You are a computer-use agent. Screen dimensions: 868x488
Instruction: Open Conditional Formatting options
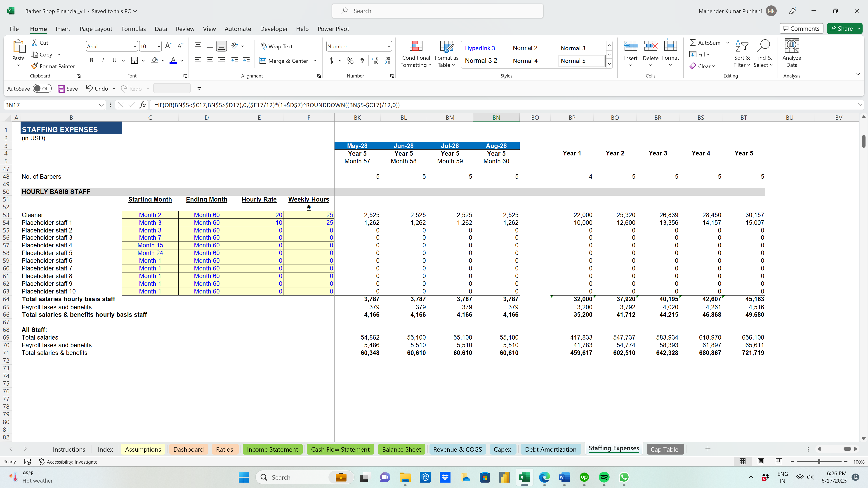(x=416, y=54)
